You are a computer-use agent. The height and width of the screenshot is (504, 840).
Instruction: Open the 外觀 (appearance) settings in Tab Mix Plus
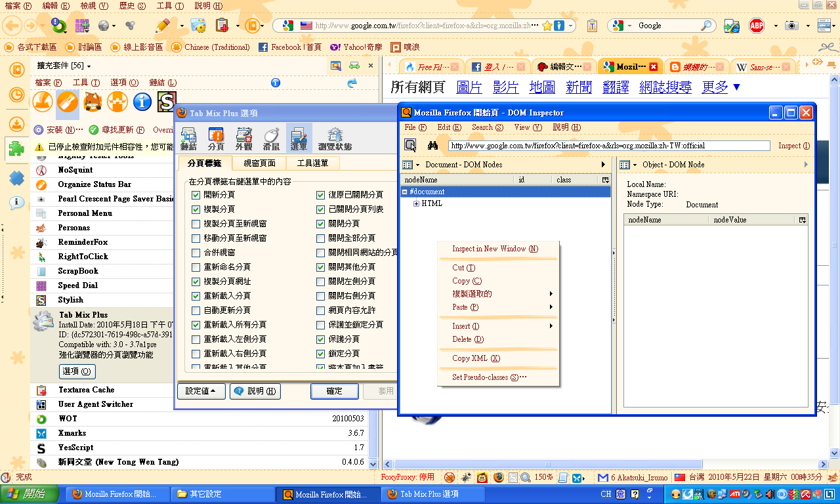coord(243,139)
